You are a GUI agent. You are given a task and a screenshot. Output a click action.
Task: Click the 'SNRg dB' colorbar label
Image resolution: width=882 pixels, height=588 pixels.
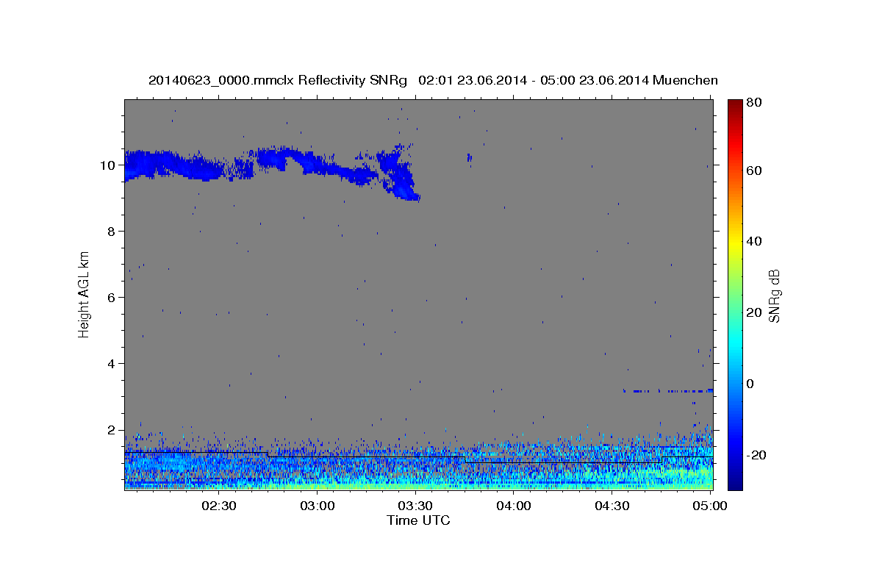pyautogui.click(x=773, y=295)
